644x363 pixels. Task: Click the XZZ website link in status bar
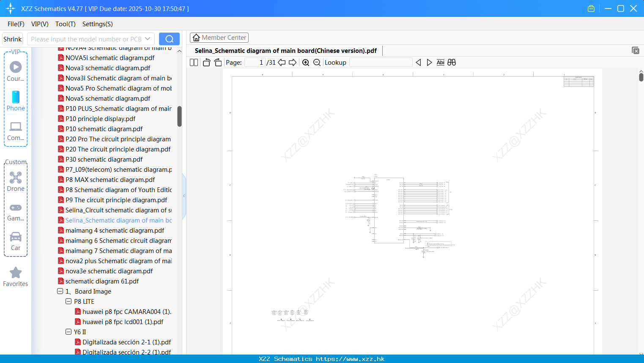(350, 359)
